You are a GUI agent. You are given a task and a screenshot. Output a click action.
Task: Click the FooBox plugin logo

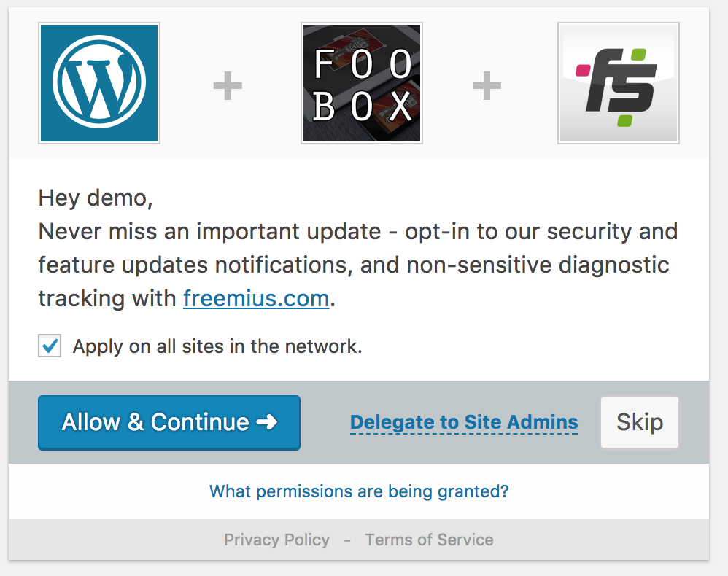pos(362,82)
